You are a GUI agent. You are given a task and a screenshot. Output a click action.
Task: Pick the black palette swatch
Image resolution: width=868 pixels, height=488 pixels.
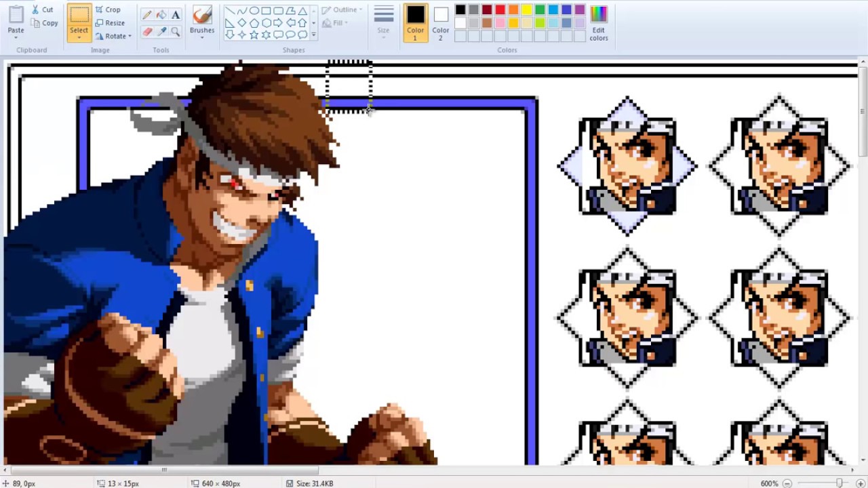[x=460, y=9]
